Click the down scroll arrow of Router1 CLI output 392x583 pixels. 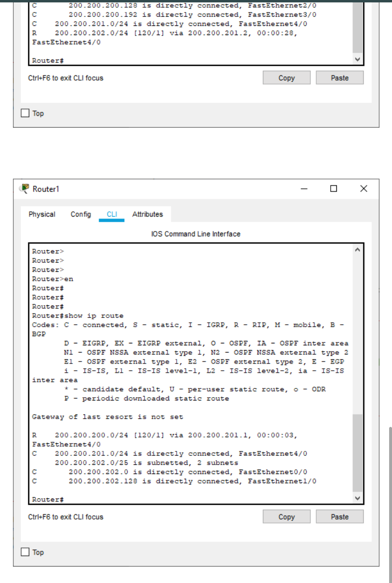point(358,498)
